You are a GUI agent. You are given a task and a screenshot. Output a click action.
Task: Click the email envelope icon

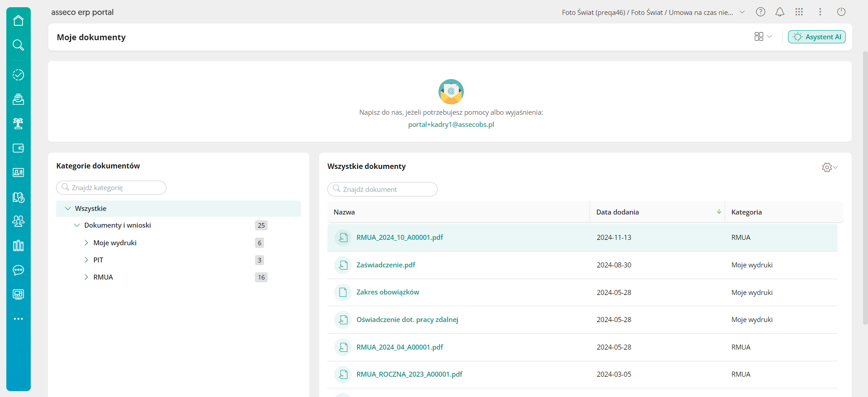pyautogui.click(x=451, y=92)
